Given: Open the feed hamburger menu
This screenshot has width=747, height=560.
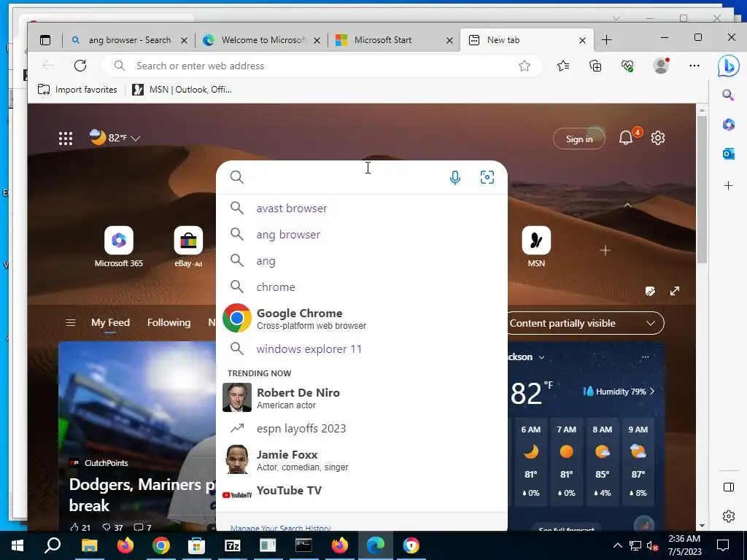Looking at the screenshot, I should pyautogui.click(x=71, y=323).
